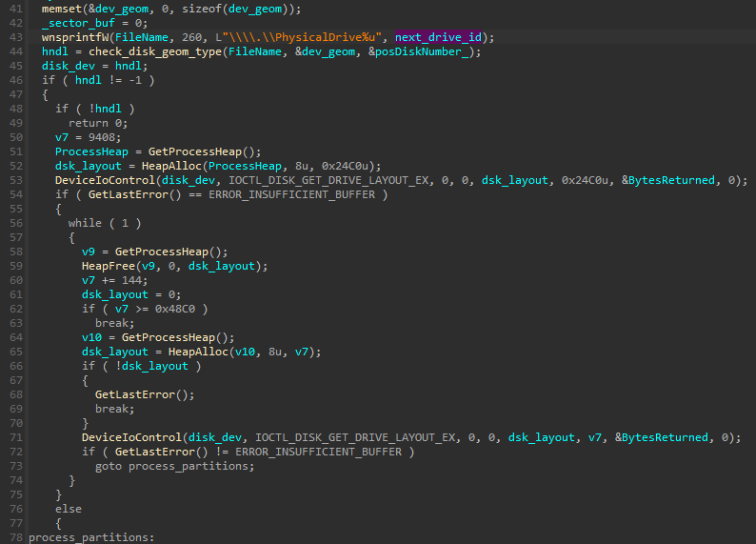
Task: Click the v10 variable assignment on line 65
Action: 92,337
